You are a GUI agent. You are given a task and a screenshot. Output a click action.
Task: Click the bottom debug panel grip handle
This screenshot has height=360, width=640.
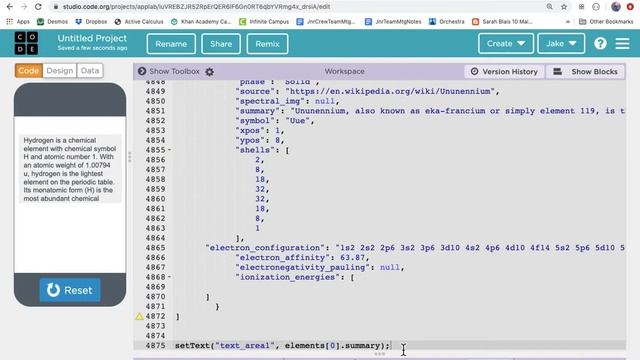click(x=379, y=354)
